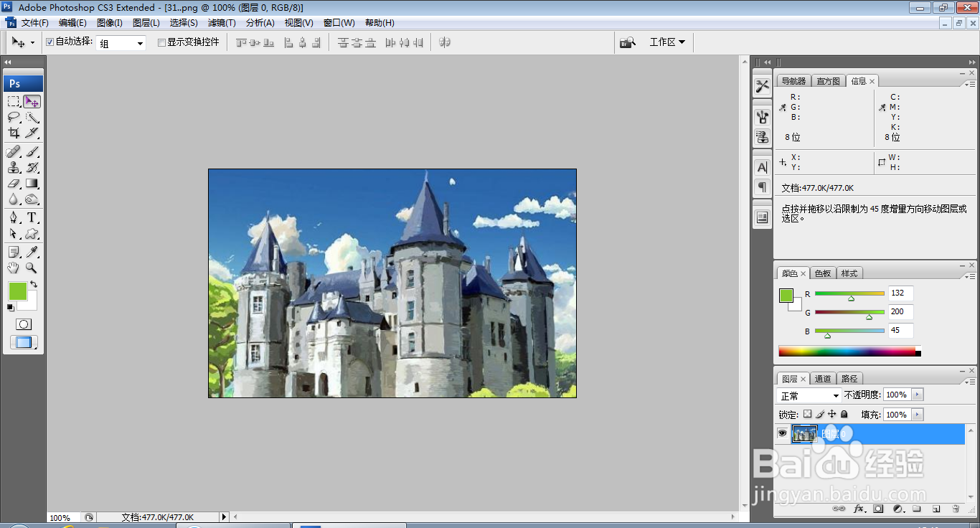Open the blend mode 正常 dropdown

tap(809, 395)
